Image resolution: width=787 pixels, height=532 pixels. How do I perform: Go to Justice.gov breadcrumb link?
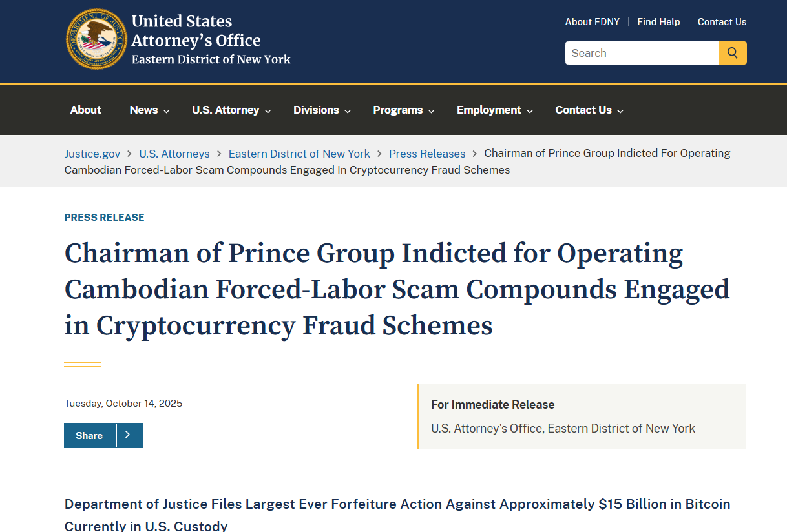click(92, 154)
